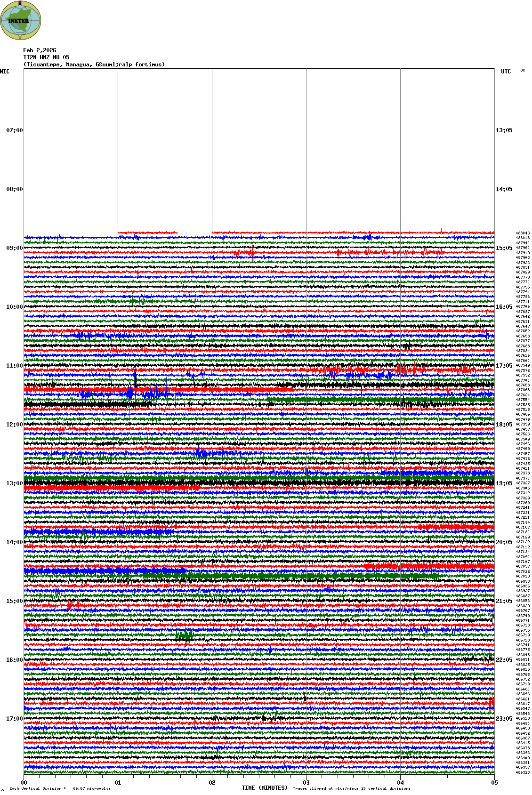Click the 13:00 local time label
This screenshot has width=532, height=795.
(14, 483)
